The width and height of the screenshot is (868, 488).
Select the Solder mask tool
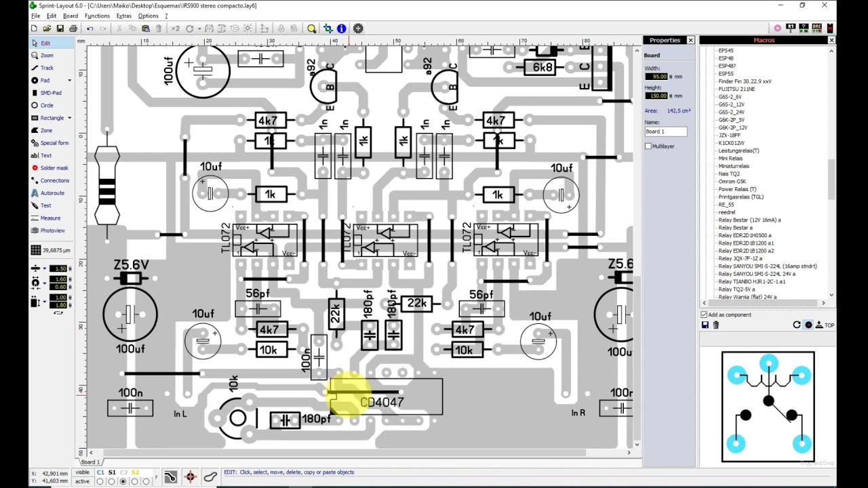53,167
